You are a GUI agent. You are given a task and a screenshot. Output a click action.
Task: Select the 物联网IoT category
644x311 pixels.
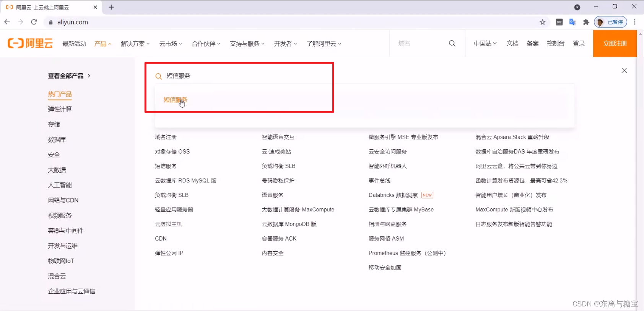pos(61,261)
